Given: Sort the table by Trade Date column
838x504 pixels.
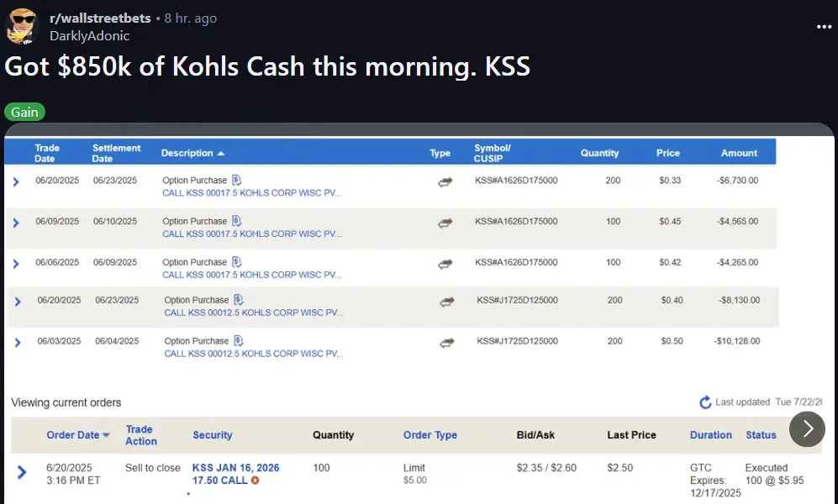Looking at the screenshot, I should (47, 153).
